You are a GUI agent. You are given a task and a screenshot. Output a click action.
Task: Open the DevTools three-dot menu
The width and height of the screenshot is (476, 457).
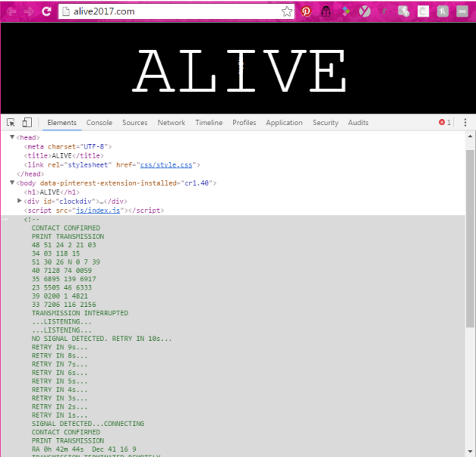[x=465, y=123]
